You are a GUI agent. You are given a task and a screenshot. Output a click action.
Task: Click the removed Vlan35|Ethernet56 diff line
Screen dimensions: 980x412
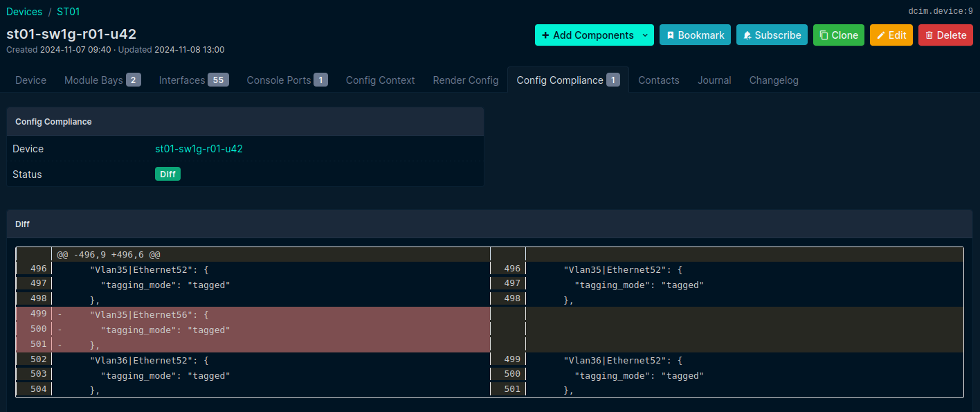pos(149,315)
